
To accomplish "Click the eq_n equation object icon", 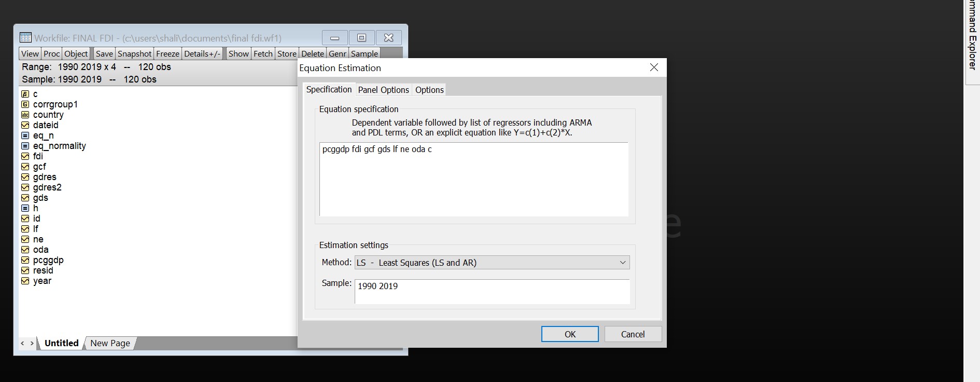I will [25, 135].
